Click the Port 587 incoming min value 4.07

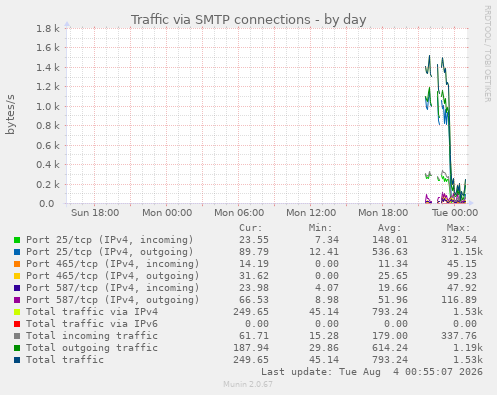tap(327, 288)
